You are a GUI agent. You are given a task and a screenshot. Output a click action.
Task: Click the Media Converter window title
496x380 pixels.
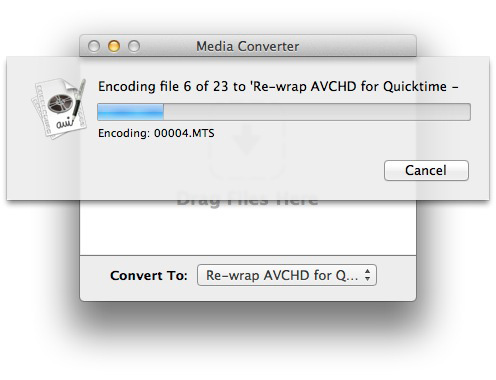[247, 46]
